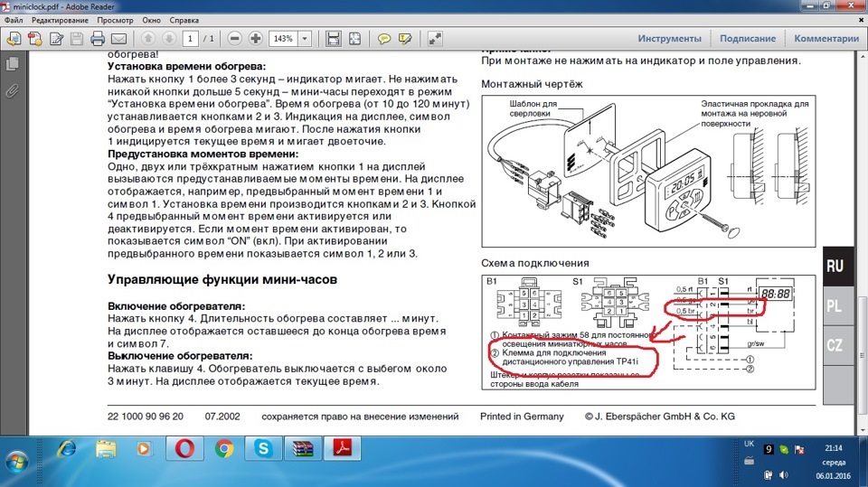This screenshot has width=868, height=487.
Task: Click the 143% zoom value field
Action: (283, 39)
